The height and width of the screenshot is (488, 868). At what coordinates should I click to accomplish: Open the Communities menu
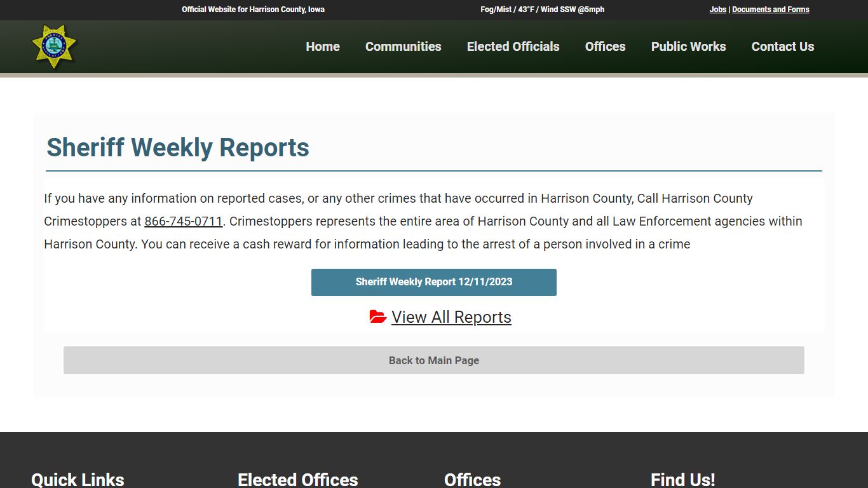(x=403, y=46)
